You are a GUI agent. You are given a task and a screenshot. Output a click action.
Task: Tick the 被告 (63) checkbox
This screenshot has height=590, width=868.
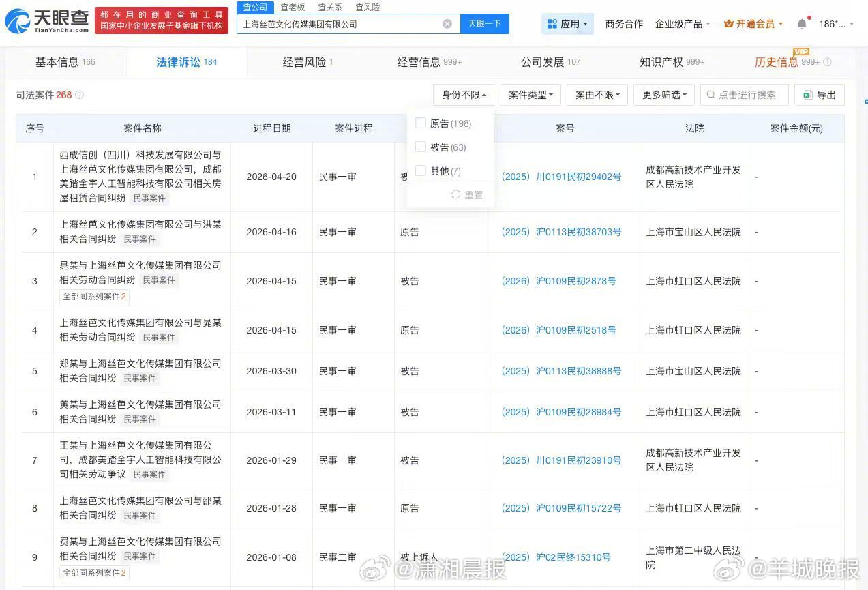coord(421,147)
